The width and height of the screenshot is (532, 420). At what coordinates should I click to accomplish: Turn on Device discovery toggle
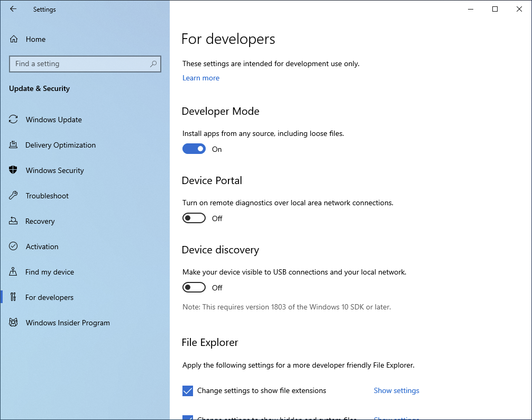[x=194, y=288]
